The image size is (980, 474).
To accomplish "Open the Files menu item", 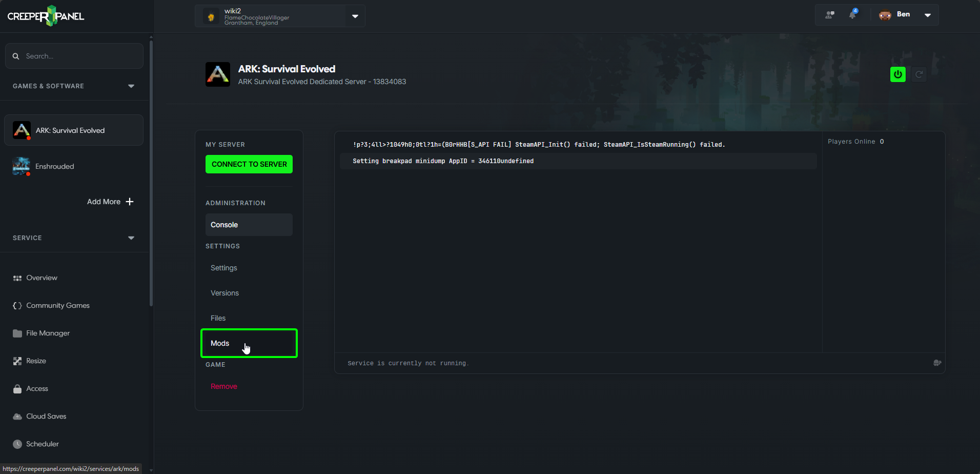I will pos(249,318).
